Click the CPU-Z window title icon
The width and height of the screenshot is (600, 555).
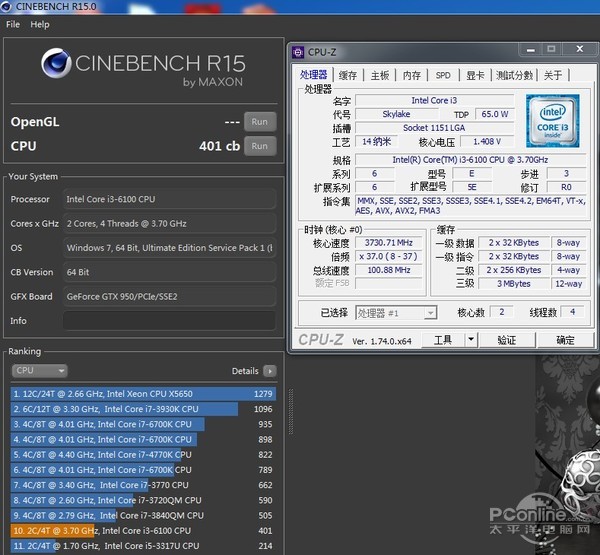point(298,52)
